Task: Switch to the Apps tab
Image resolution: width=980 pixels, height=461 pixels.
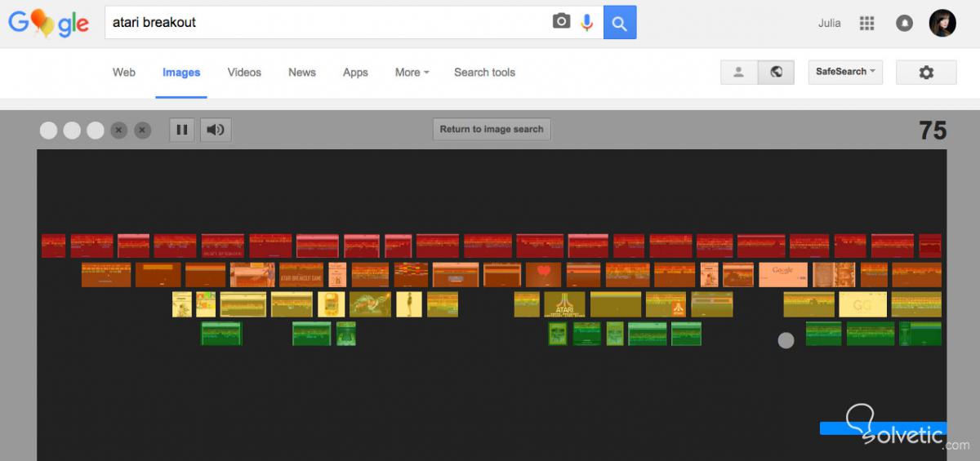Action: [x=355, y=72]
